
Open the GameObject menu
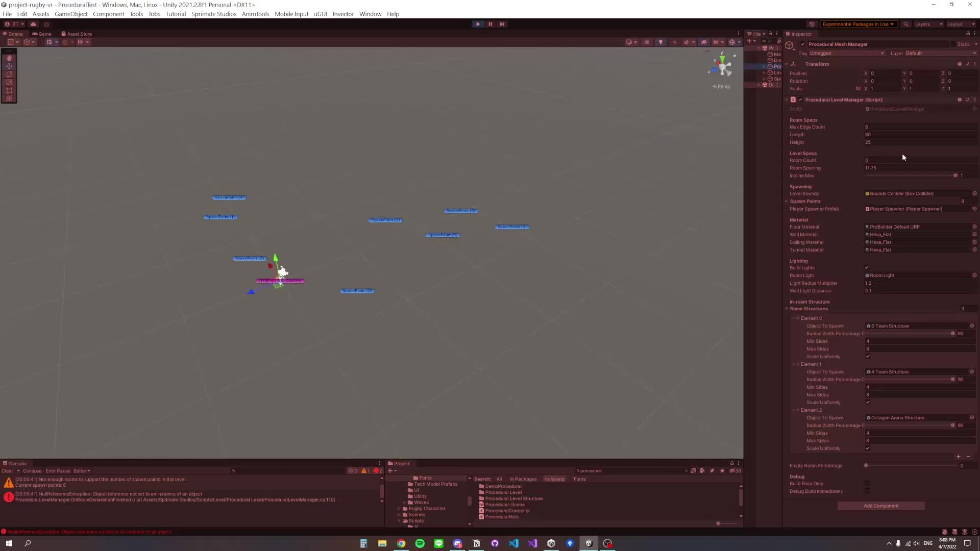pyautogui.click(x=71, y=14)
